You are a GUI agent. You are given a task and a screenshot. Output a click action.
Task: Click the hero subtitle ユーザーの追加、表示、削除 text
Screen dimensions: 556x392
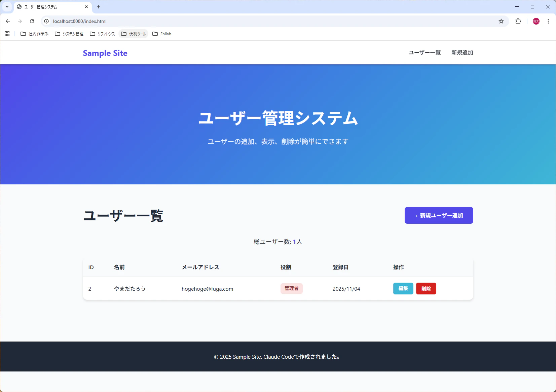pos(278,141)
